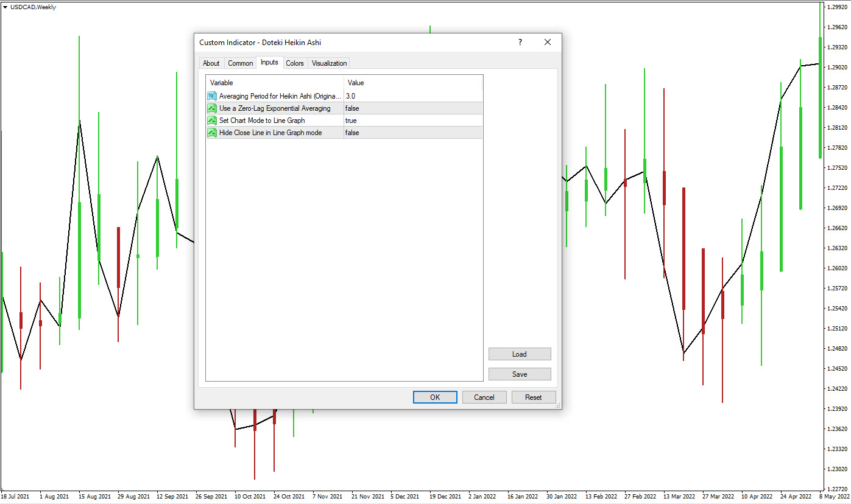Click the Value column header

tap(414, 83)
